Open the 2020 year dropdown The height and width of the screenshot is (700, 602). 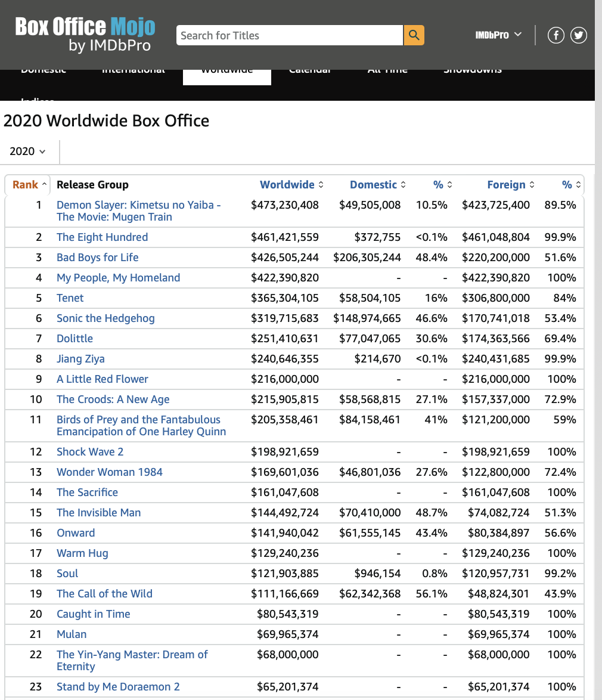pyautogui.click(x=28, y=151)
